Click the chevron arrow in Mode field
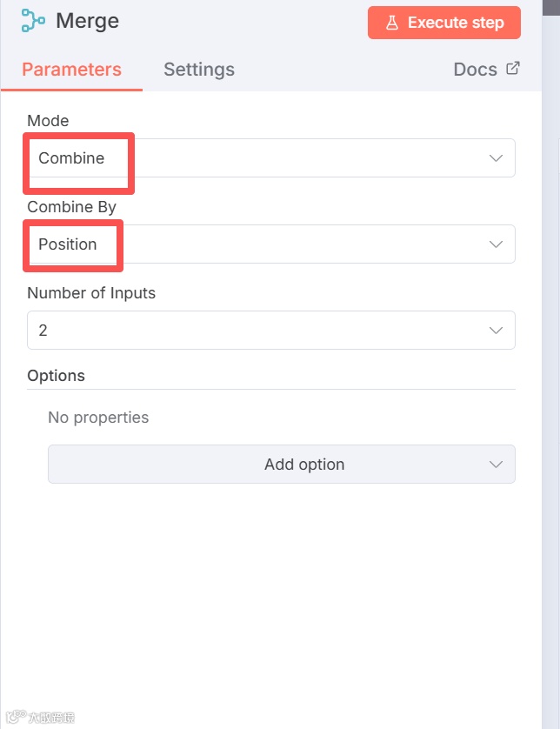This screenshot has width=560, height=729. [496, 158]
